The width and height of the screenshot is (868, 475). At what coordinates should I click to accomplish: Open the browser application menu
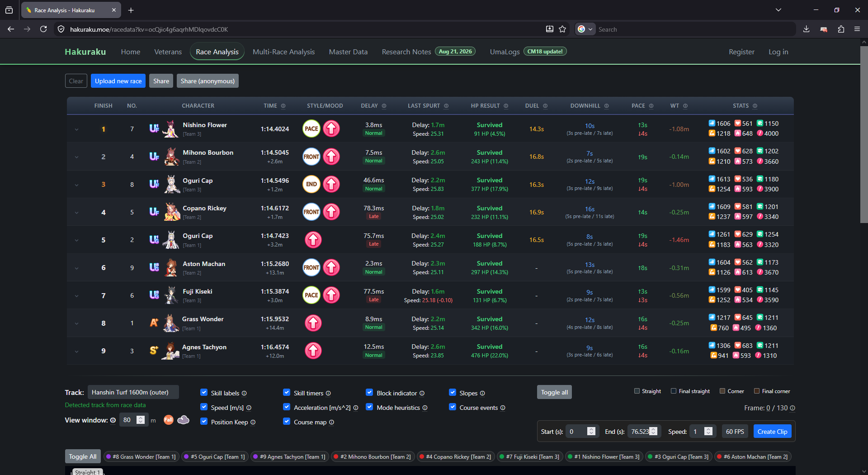[857, 29]
